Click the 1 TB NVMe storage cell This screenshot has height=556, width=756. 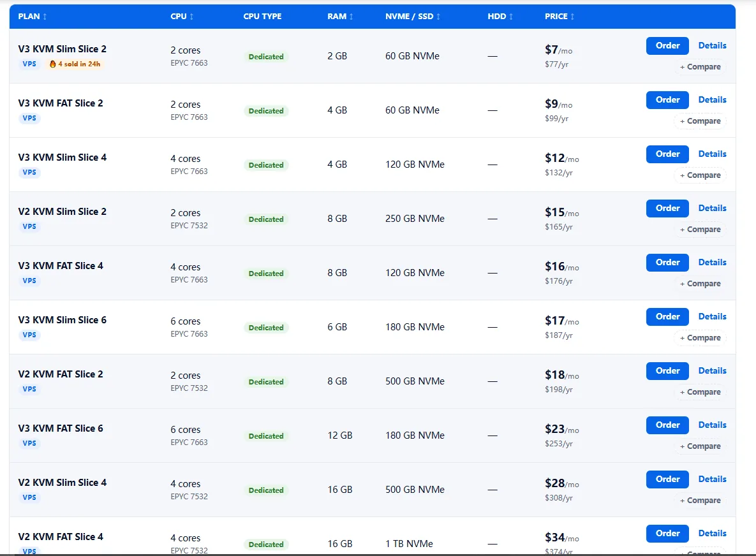[x=409, y=544]
